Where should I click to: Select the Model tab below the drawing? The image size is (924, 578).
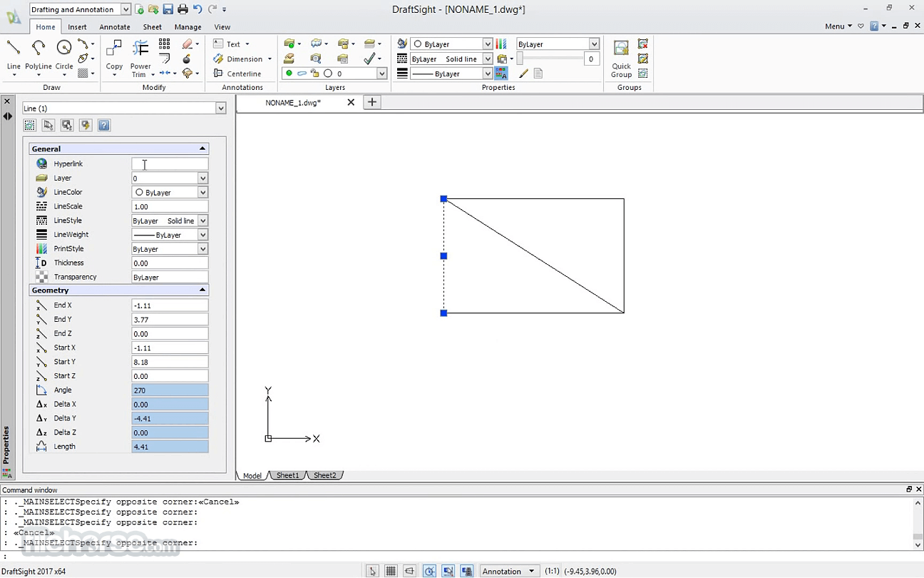252,475
